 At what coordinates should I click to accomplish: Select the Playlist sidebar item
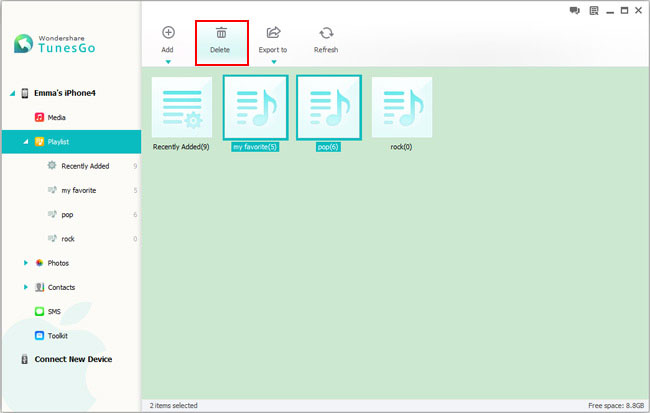click(71, 142)
